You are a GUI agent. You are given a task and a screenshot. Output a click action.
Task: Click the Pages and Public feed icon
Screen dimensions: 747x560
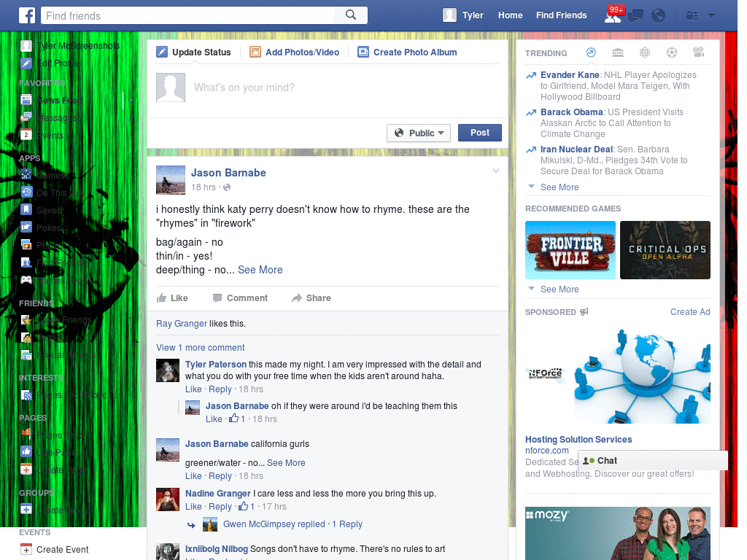pyautogui.click(x=26, y=394)
